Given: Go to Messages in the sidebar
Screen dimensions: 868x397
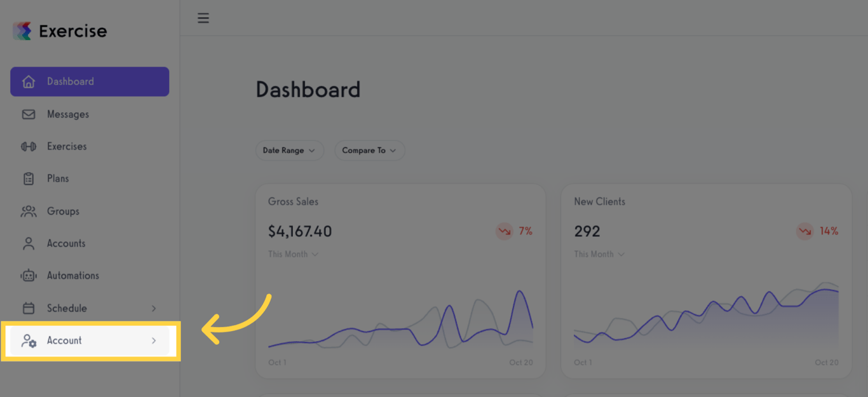Looking at the screenshot, I should 90,114.
